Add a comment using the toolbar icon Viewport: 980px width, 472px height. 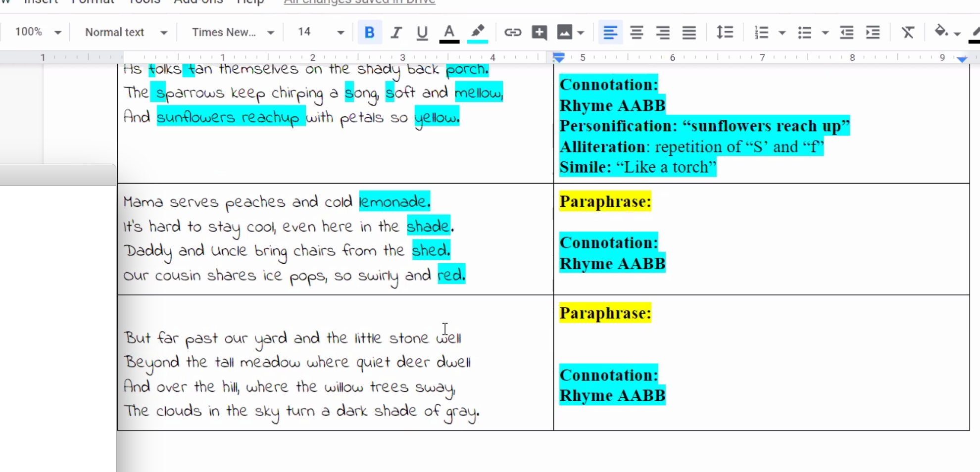tap(539, 33)
